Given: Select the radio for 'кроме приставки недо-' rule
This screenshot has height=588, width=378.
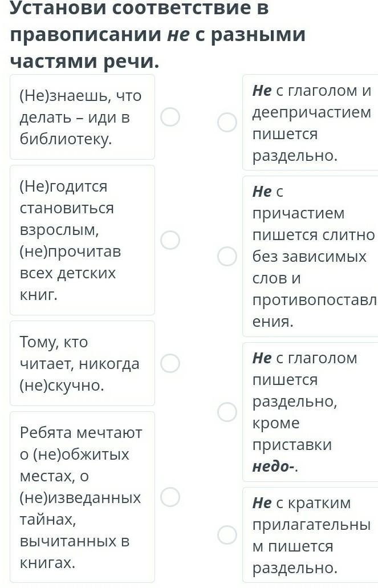Looking at the screenshot, I should pyautogui.click(x=227, y=412).
